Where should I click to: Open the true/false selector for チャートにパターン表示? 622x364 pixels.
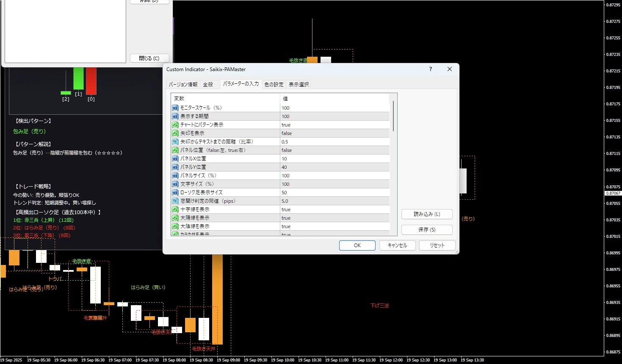(x=334, y=124)
